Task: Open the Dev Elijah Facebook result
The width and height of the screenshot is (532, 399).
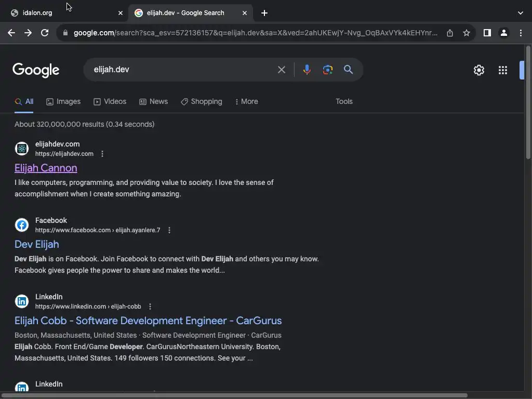Action: click(x=37, y=244)
